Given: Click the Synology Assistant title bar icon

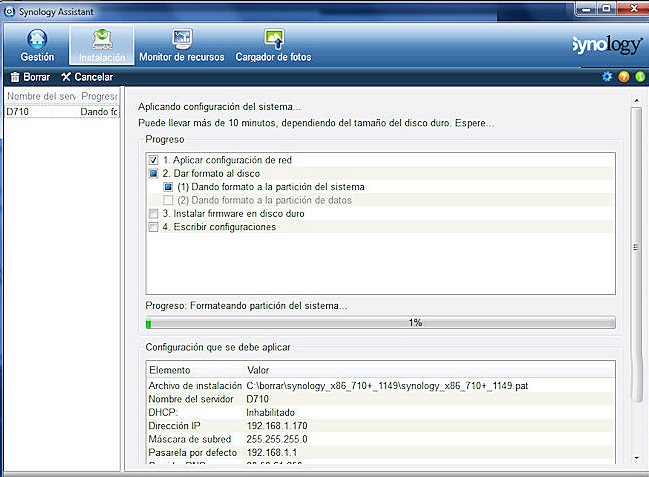Looking at the screenshot, I should [9, 12].
